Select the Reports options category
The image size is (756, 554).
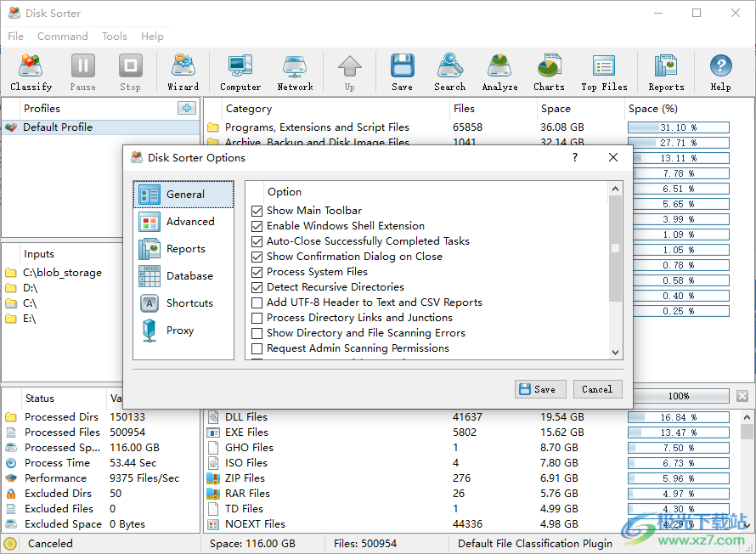[x=183, y=249]
